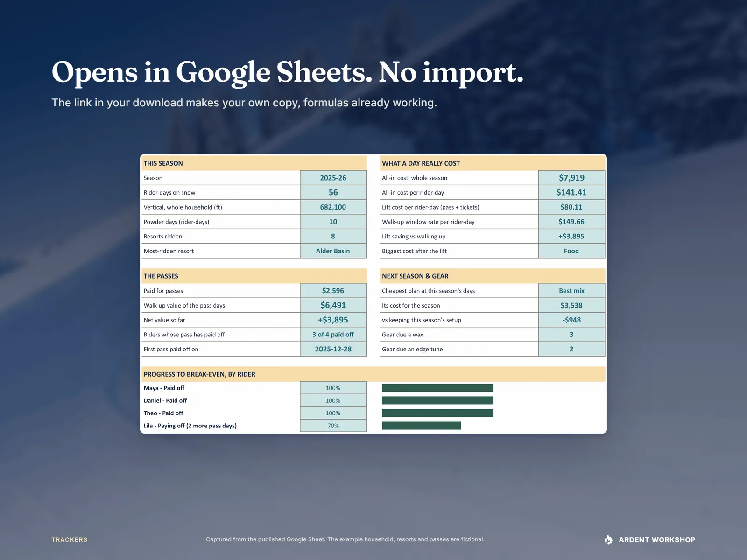Click the WHAT A DAY REALLY COST header
The width and height of the screenshot is (747, 560).
click(493, 163)
